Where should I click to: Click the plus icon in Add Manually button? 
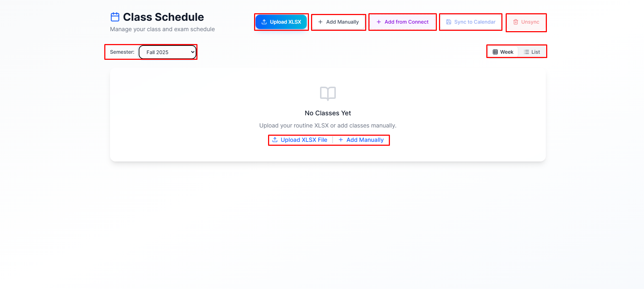pyautogui.click(x=320, y=22)
